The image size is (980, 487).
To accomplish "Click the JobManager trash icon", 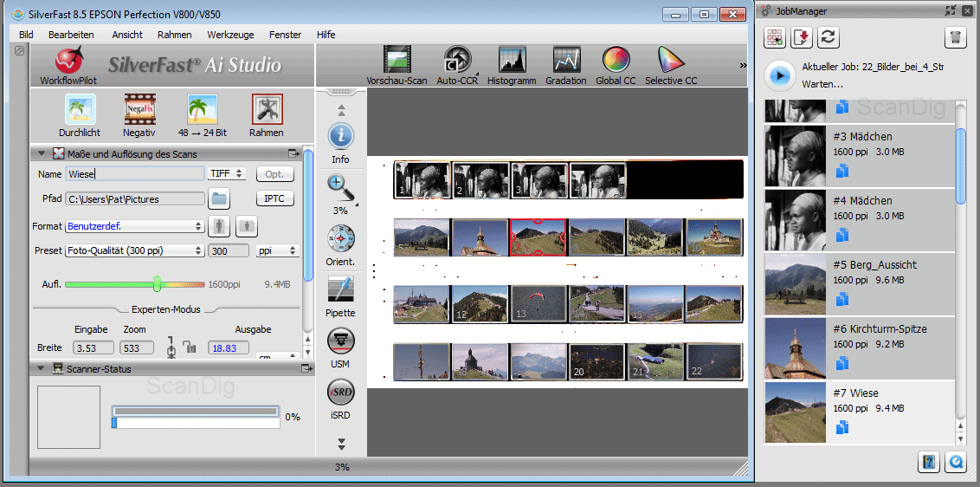I will (955, 37).
